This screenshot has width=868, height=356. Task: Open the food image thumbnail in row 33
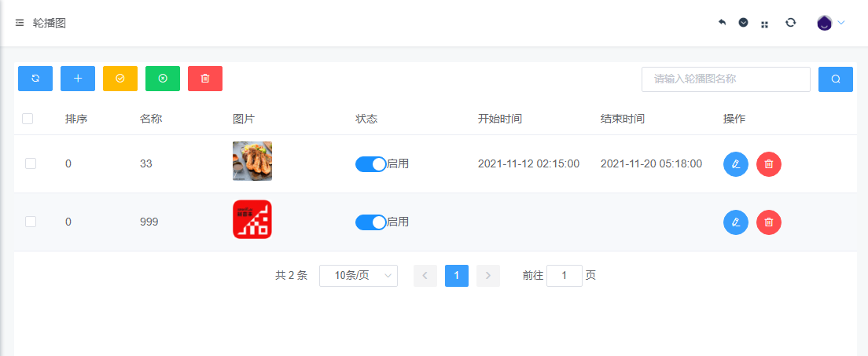[x=252, y=161]
